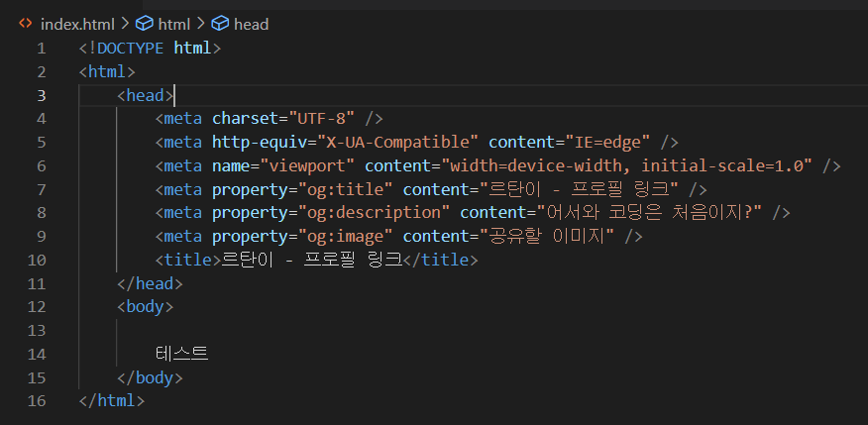Click the closing title tag
The height and width of the screenshot is (425, 868).
(x=440, y=260)
